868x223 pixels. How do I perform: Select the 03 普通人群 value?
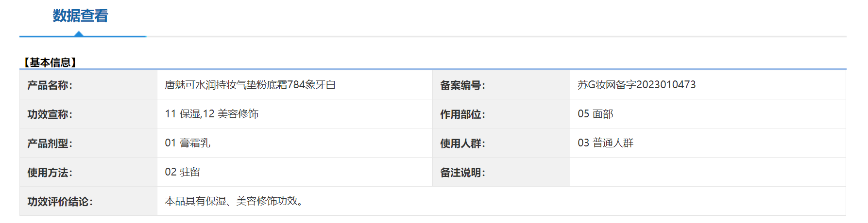(x=606, y=143)
